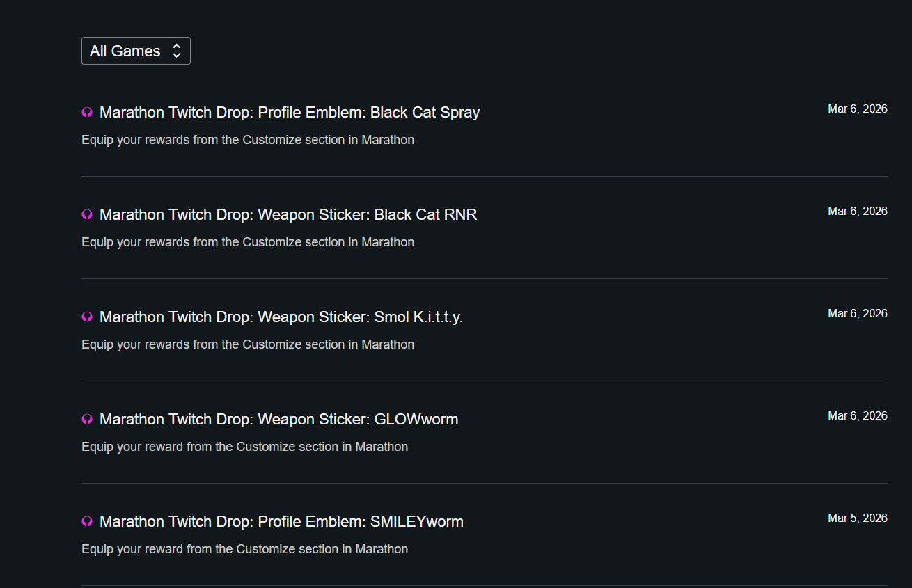
Task: Click the up-down chevron in All Games selector
Action: click(x=177, y=51)
